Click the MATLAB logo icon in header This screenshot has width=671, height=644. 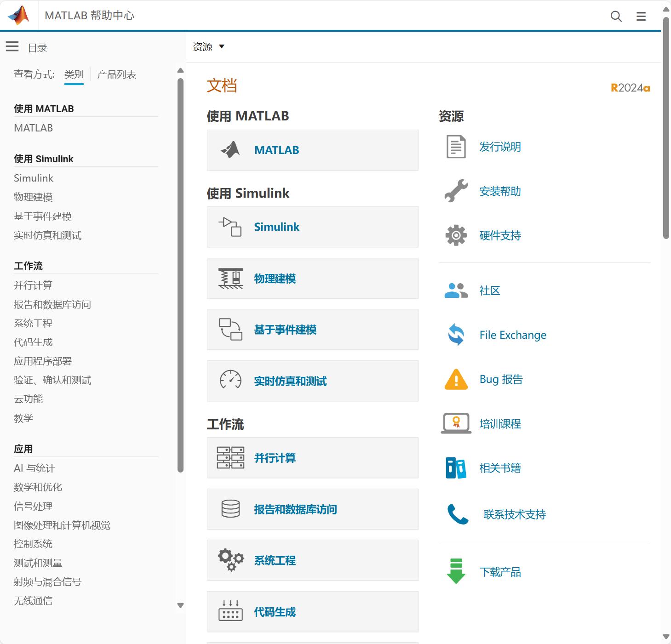(19, 15)
